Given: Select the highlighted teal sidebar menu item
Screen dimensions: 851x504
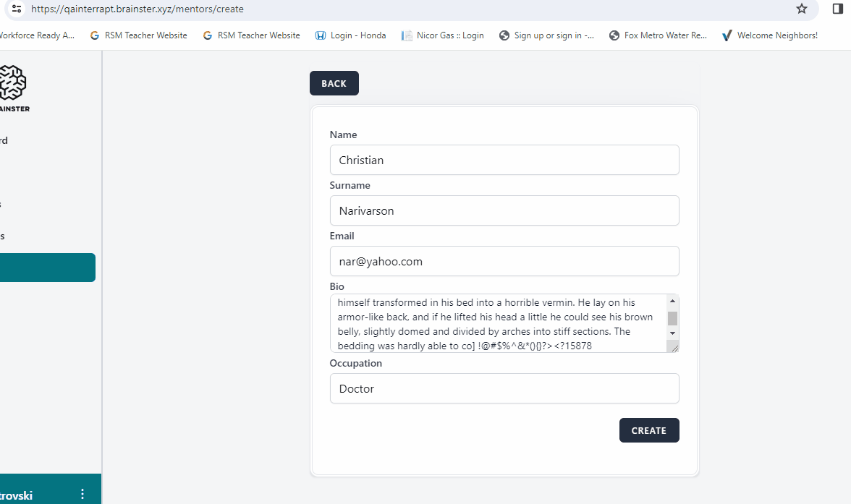Looking at the screenshot, I should 47,268.
